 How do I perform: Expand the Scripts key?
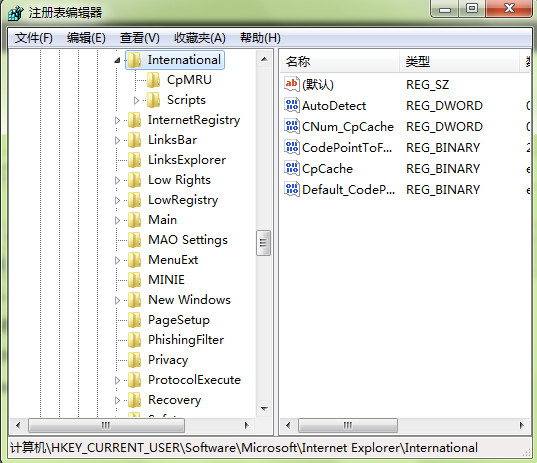pyautogui.click(x=136, y=100)
